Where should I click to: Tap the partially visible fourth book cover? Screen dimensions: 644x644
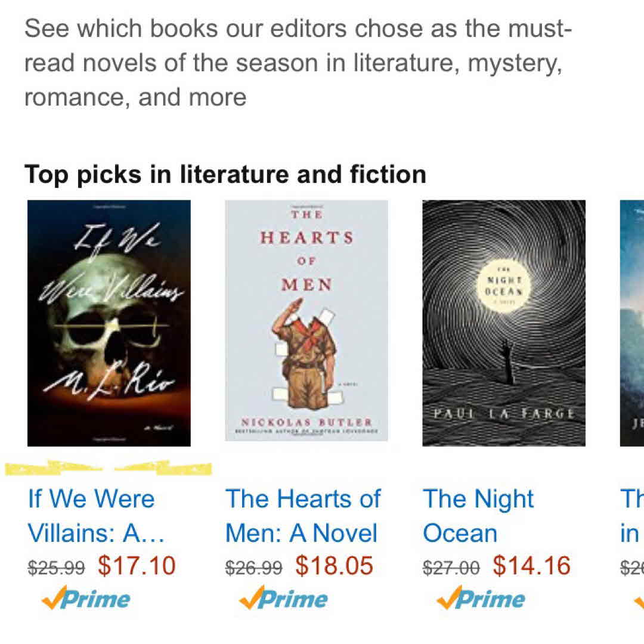(632, 323)
